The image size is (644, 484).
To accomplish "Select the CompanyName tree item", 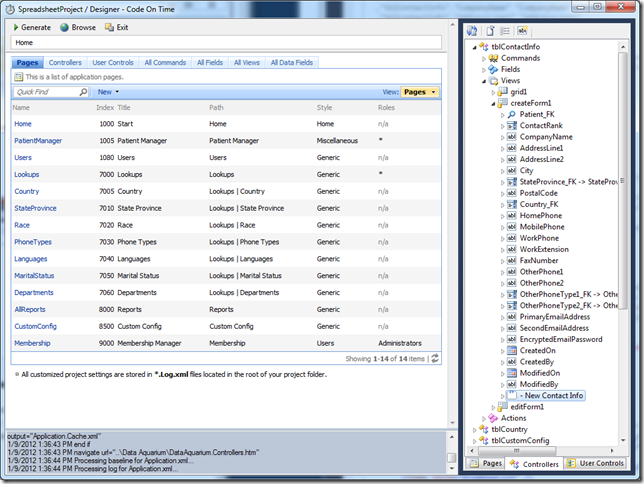I will [x=546, y=137].
